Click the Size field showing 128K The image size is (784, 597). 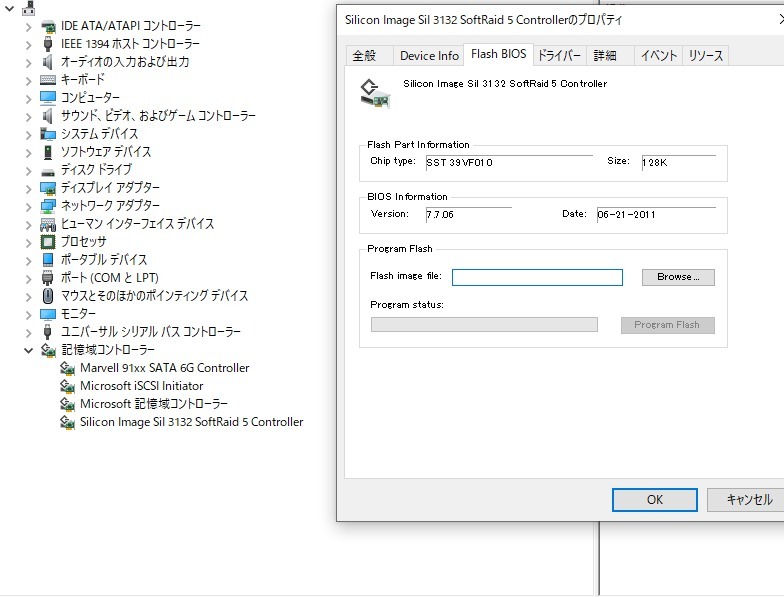pos(678,162)
